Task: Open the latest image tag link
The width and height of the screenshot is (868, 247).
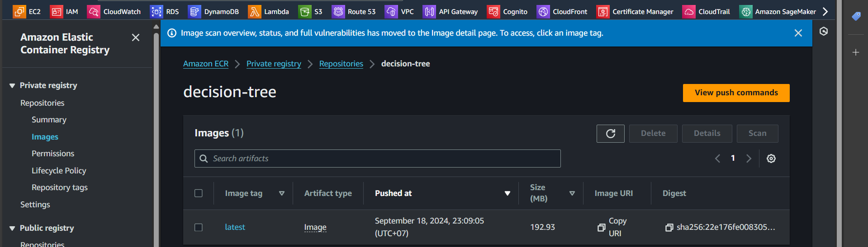Action: tap(235, 227)
